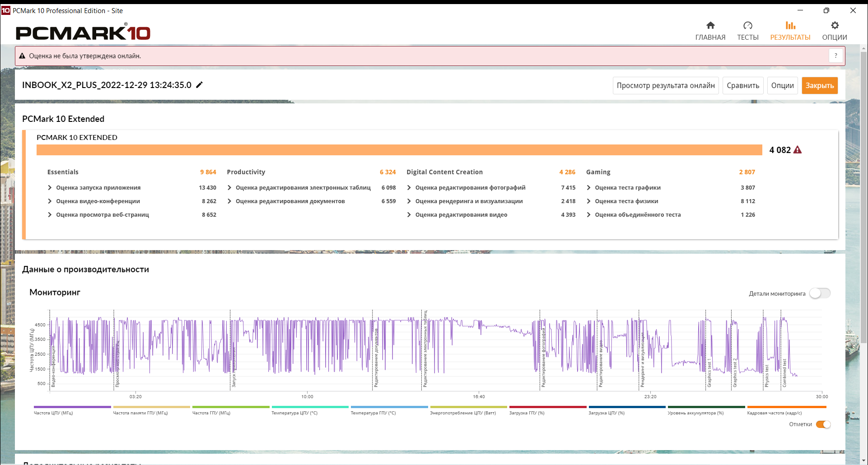
Task: Expand Оценка редактирования электронных таблиц row
Action: (x=311, y=188)
